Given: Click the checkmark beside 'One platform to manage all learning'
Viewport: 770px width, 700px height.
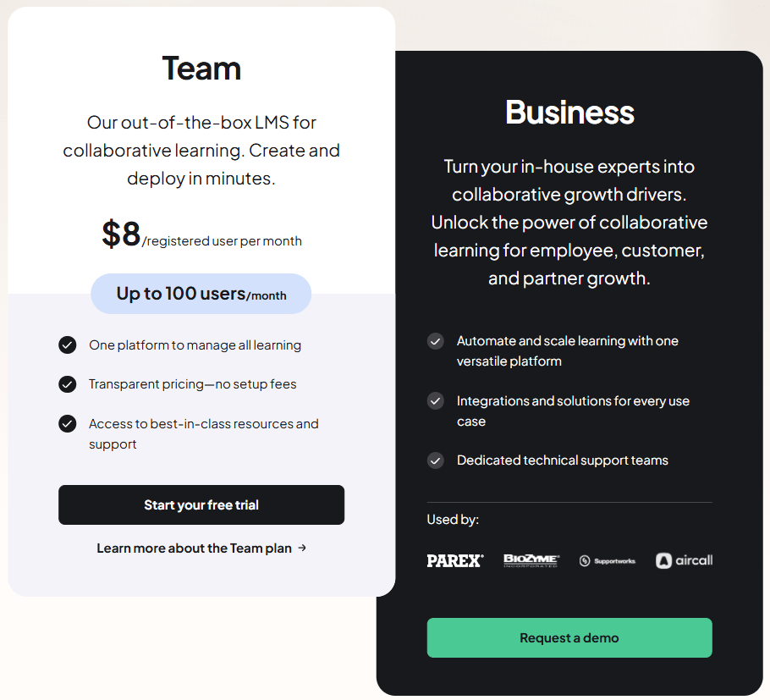Looking at the screenshot, I should 68,345.
